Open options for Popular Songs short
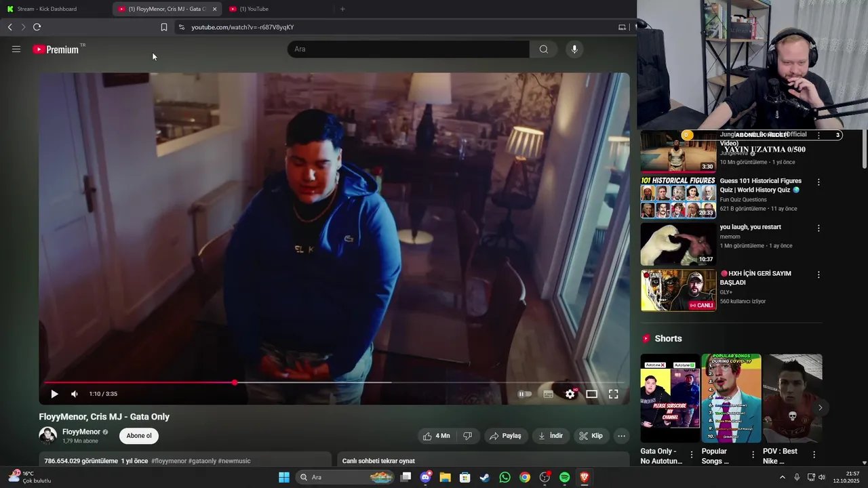The image size is (868, 488). [x=753, y=455]
